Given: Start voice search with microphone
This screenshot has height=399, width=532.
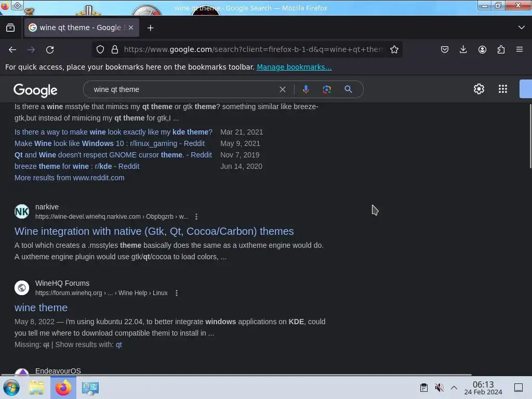Looking at the screenshot, I should 305,89.
